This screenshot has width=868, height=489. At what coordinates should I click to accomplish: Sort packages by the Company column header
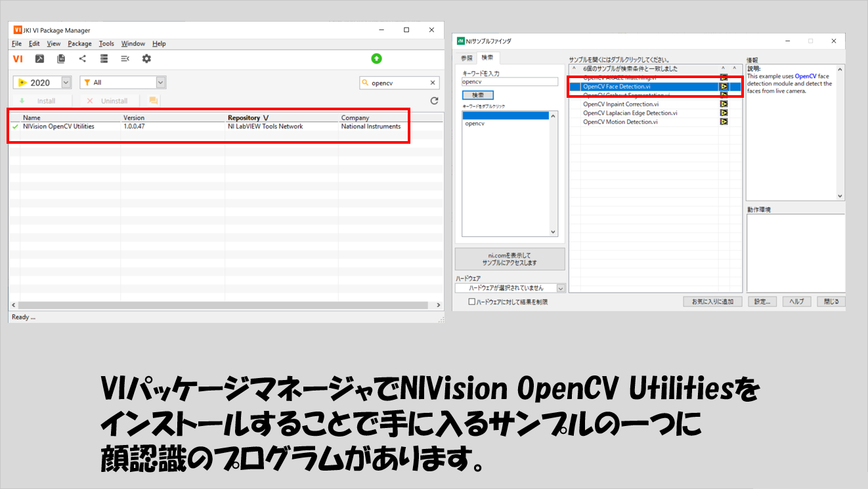[x=391, y=117]
